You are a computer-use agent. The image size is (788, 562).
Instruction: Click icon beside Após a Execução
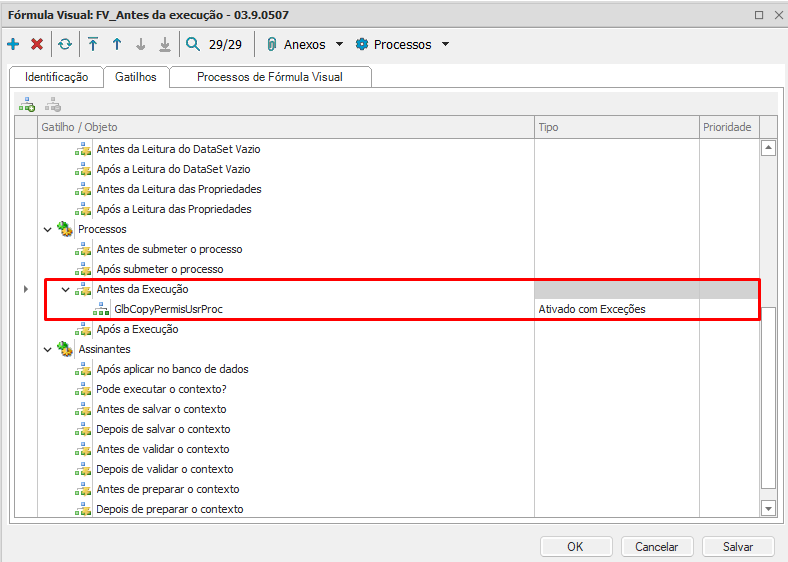pyautogui.click(x=83, y=329)
